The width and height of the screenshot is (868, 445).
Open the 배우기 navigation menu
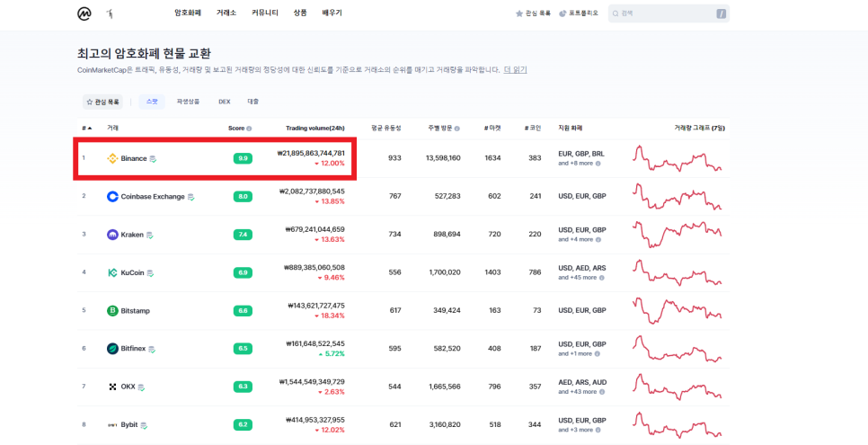332,13
